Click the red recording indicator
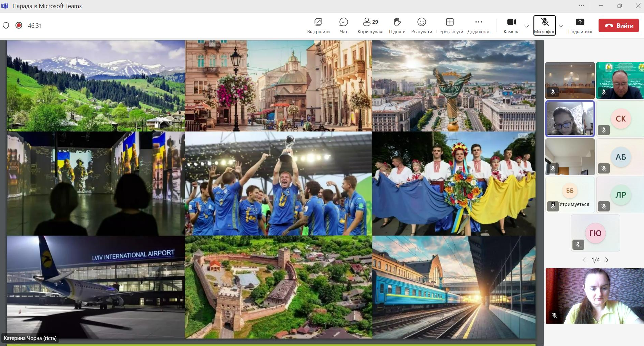644x346 pixels. [x=19, y=25]
